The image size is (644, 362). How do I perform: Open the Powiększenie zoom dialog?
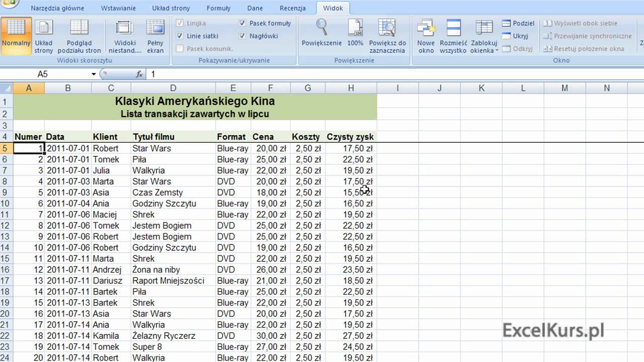pyautogui.click(x=322, y=33)
